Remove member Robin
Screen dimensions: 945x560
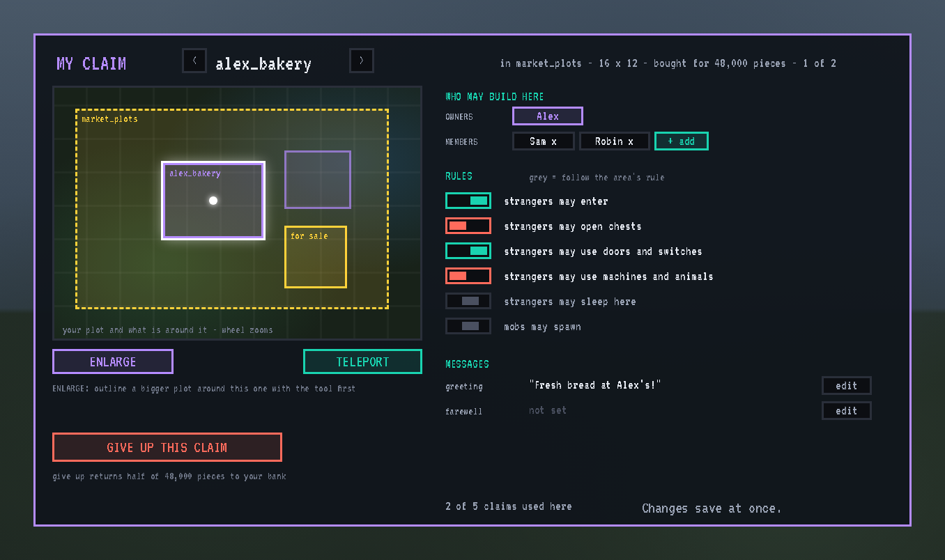click(615, 141)
